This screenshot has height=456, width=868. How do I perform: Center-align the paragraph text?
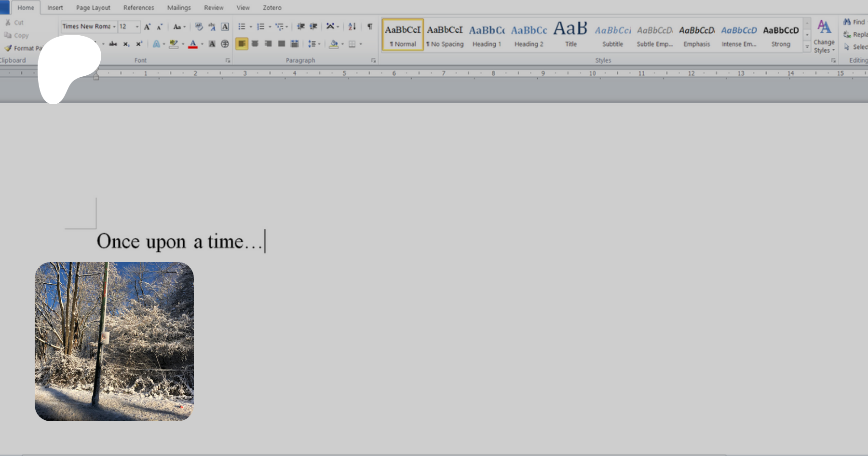point(255,44)
